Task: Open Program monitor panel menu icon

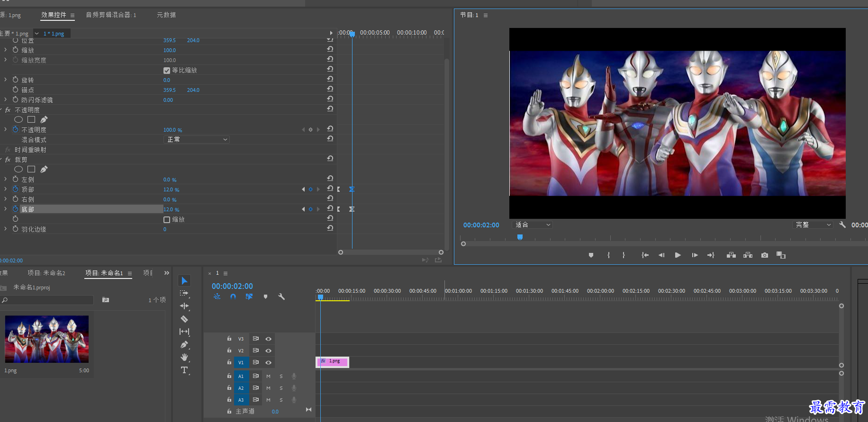Action: (x=486, y=15)
